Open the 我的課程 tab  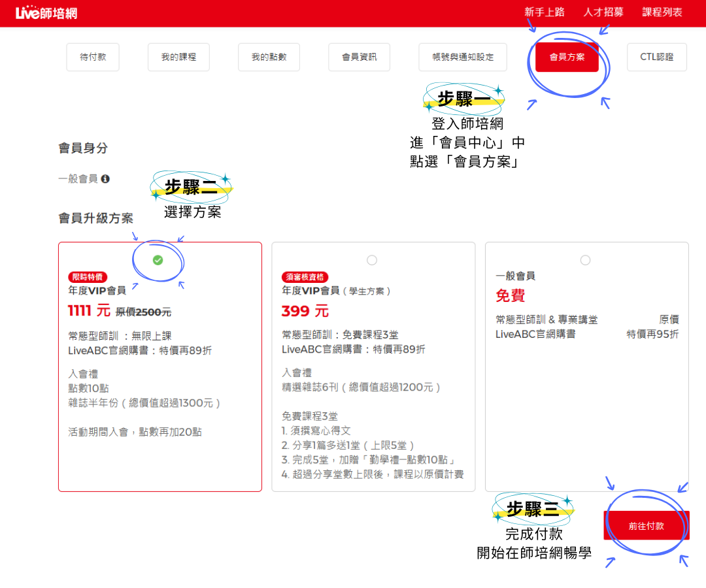(178, 57)
